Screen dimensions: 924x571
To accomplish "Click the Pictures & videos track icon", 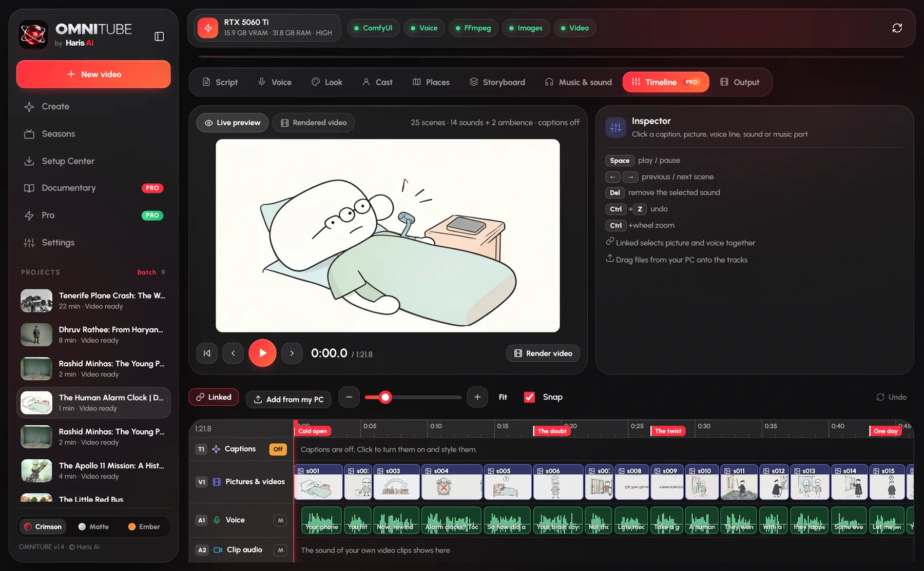I will point(217,482).
